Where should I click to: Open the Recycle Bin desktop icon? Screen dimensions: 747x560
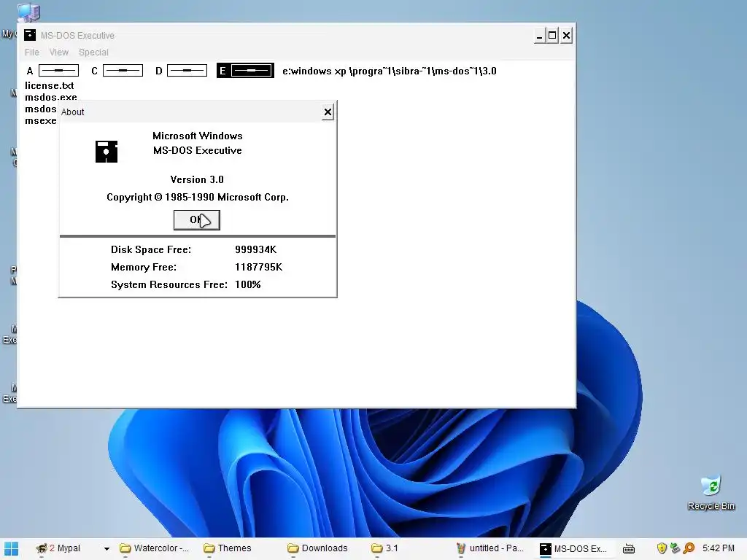pyautogui.click(x=711, y=493)
